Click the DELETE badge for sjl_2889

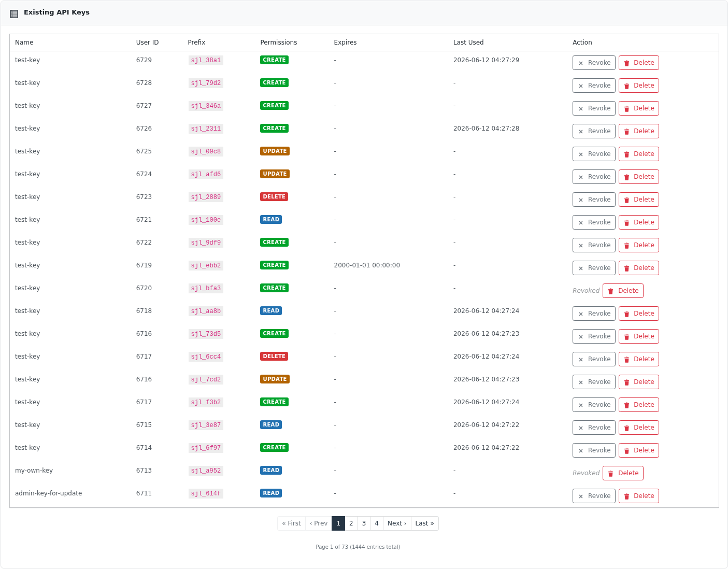coord(274,197)
